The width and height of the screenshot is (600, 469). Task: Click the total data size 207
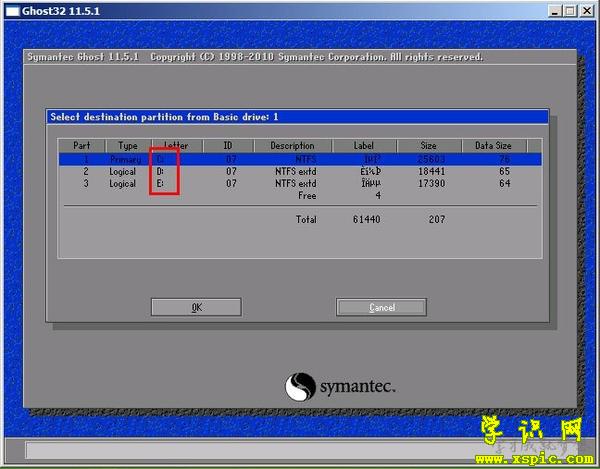pos(437,220)
